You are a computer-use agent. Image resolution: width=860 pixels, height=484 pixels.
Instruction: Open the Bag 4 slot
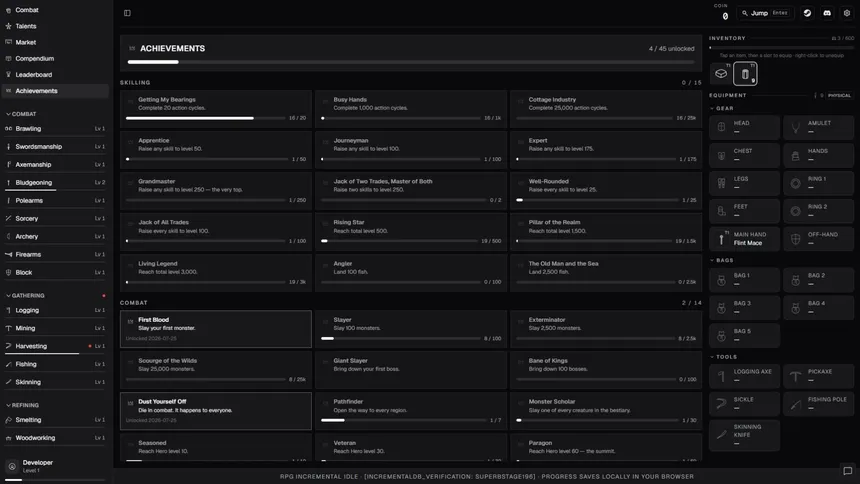tap(818, 308)
